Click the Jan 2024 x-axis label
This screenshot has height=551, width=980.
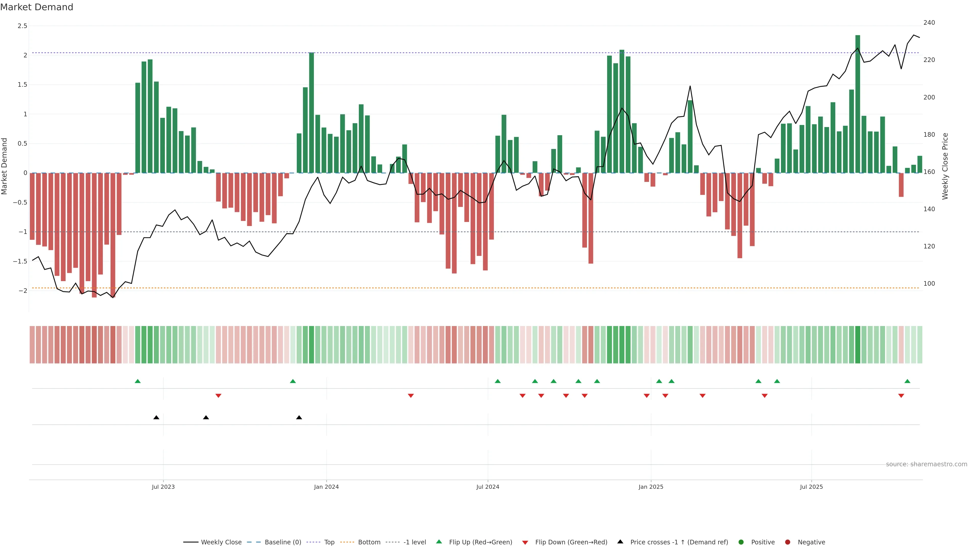click(x=326, y=487)
